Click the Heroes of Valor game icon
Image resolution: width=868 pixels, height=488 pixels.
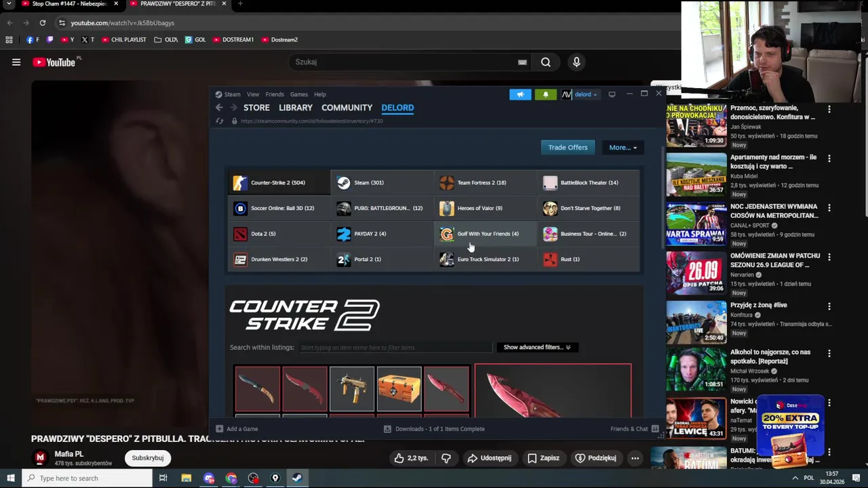(446, 208)
